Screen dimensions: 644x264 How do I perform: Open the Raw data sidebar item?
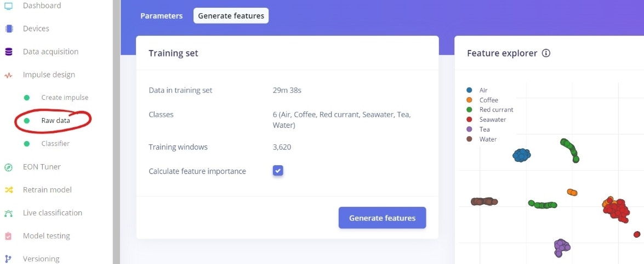coord(55,121)
